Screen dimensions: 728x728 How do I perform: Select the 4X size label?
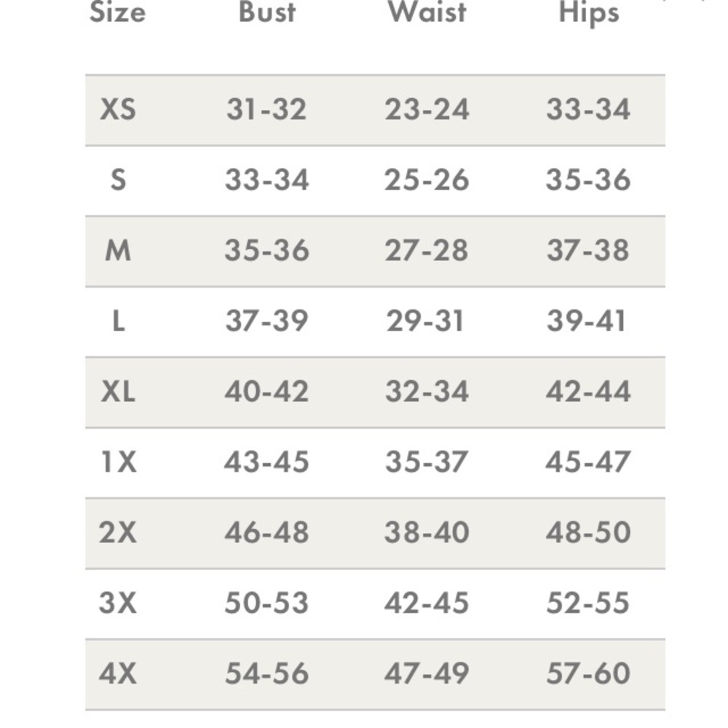coord(118,673)
